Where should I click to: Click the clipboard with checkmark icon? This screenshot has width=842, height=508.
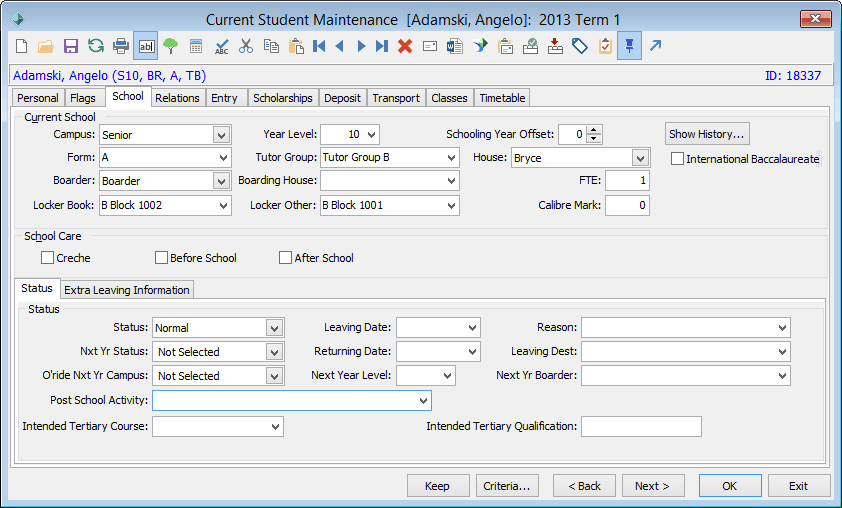[x=605, y=46]
